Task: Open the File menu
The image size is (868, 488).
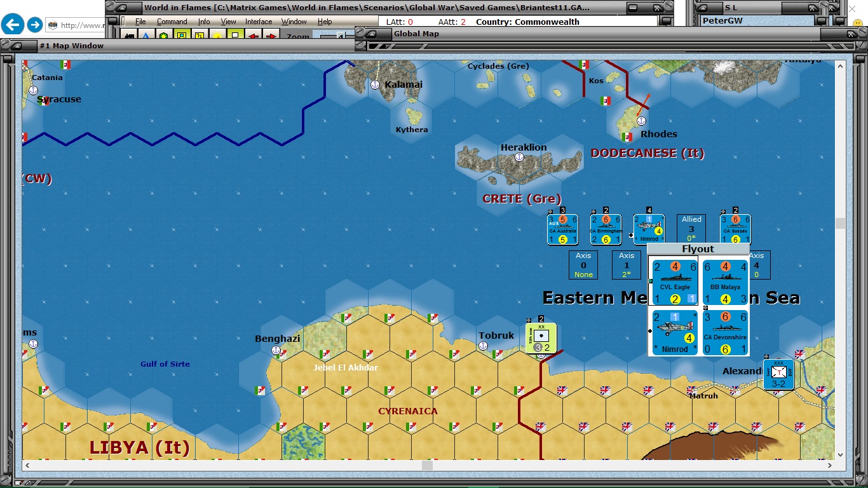Action: pyautogui.click(x=140, y=22)
